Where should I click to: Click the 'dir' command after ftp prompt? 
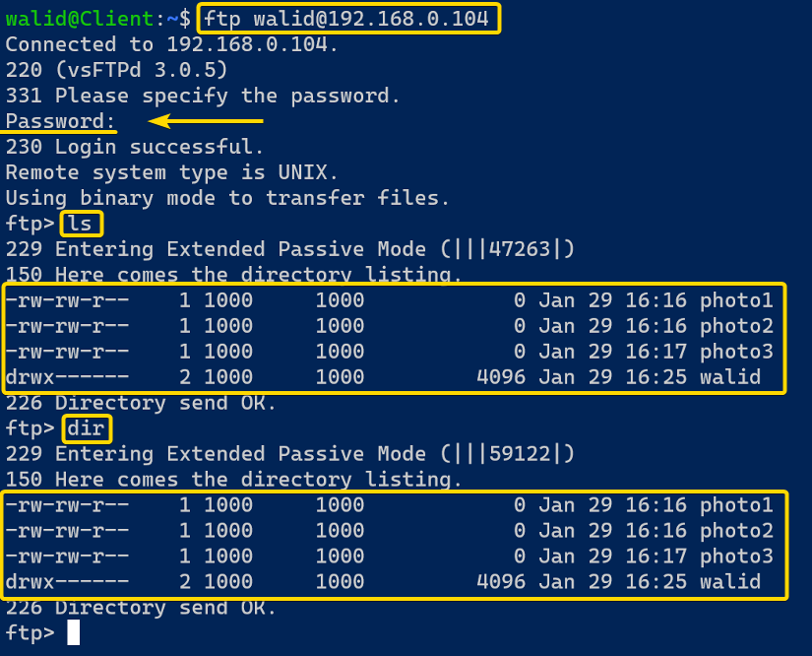[x=86, y=428]
